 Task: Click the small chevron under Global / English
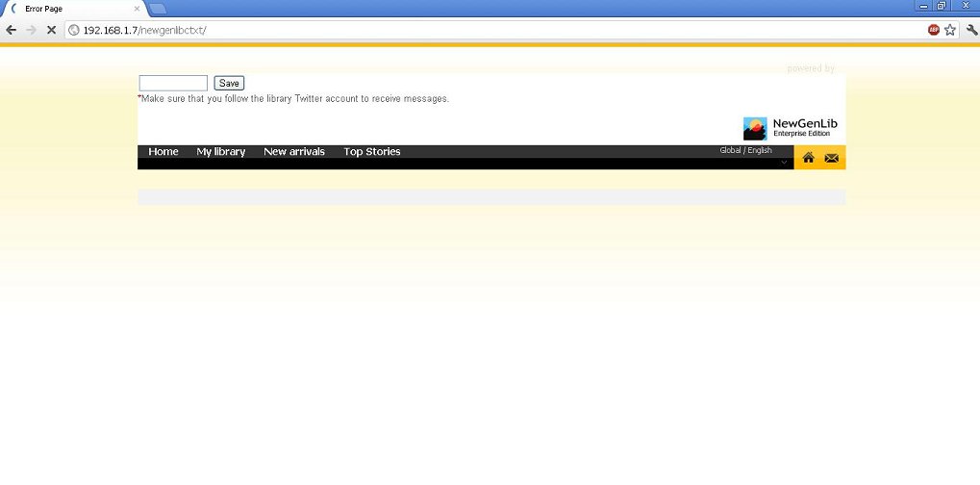click(784, 163)
